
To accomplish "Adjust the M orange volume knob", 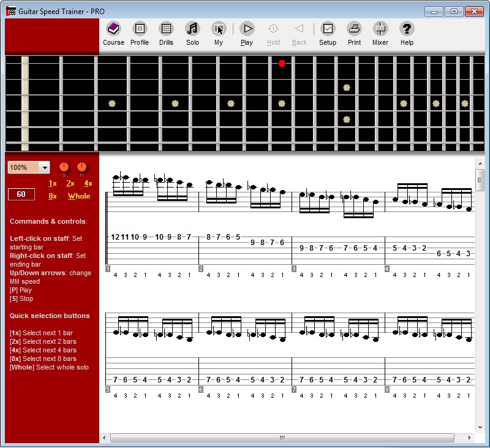I will coord(81,167).
